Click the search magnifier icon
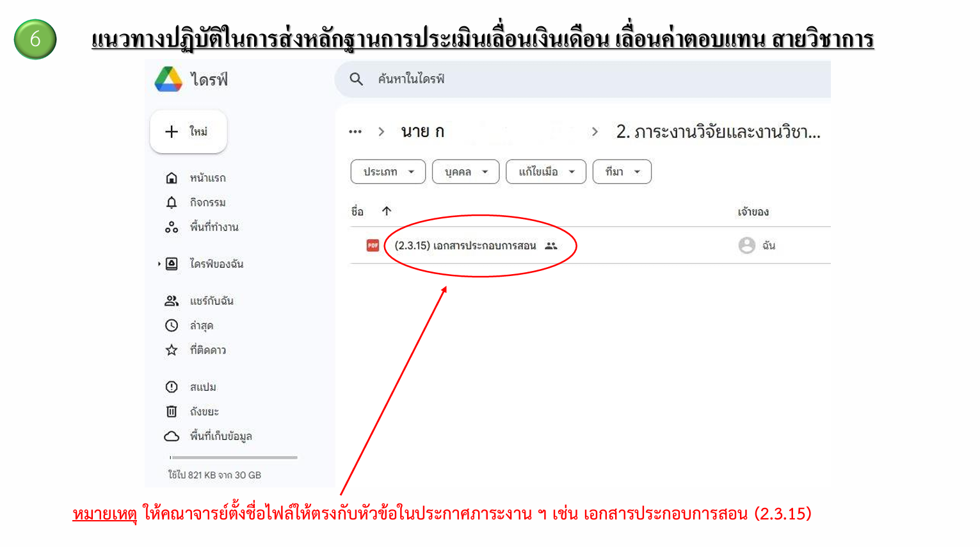Screen dimensions: 980x547 click(357, 79)
